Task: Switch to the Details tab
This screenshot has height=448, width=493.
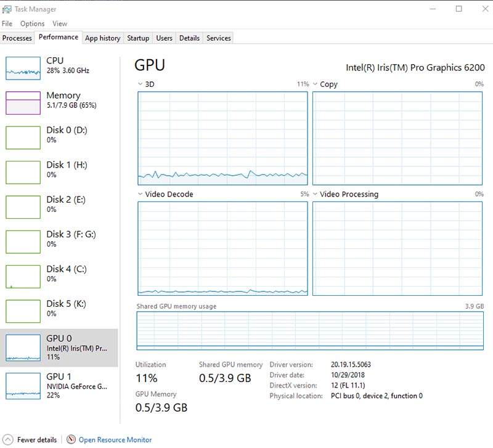Action: point(189,38)
